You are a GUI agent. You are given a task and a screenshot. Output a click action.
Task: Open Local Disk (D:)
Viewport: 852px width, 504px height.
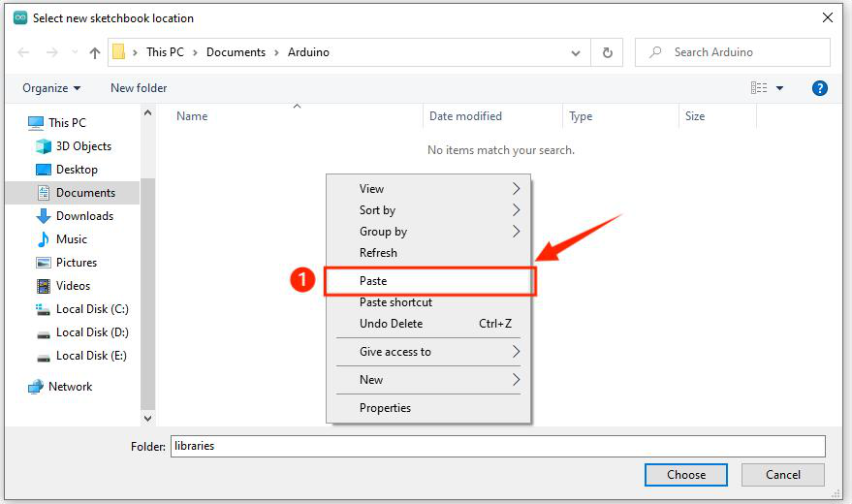coord(82,332)
